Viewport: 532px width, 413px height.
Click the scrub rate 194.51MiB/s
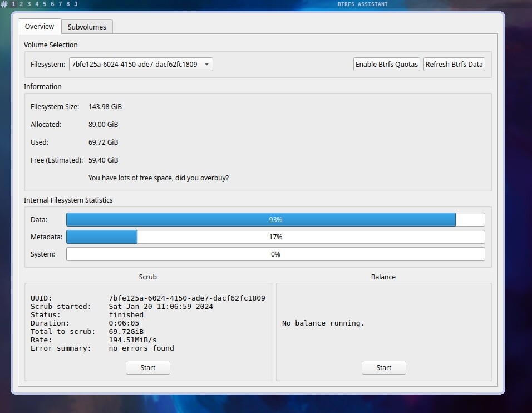click(132, 340)
